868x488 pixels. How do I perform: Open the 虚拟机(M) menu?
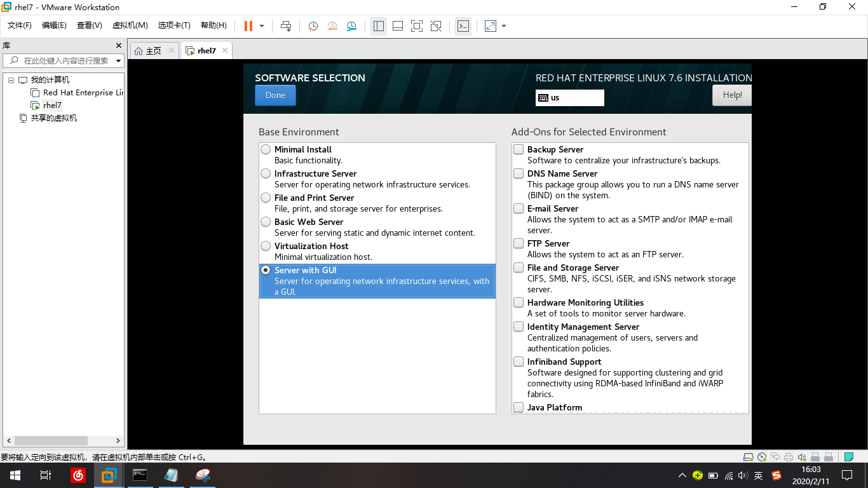(130, 25)
